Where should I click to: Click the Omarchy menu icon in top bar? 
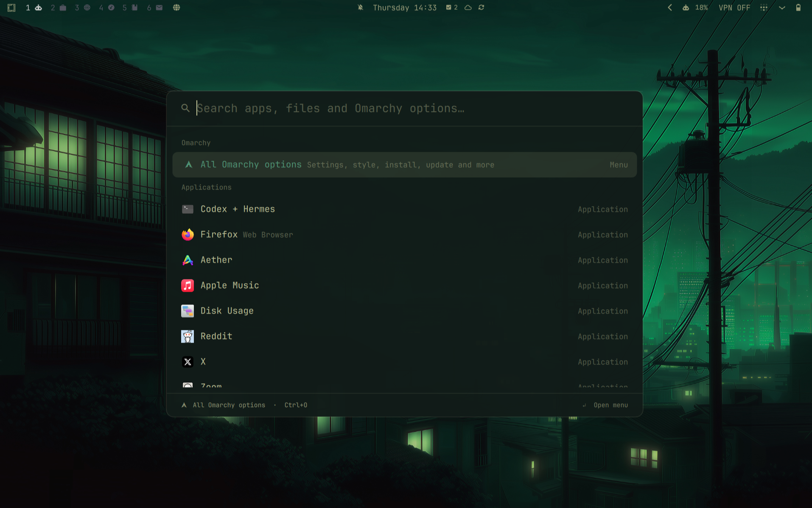(11, 8)
